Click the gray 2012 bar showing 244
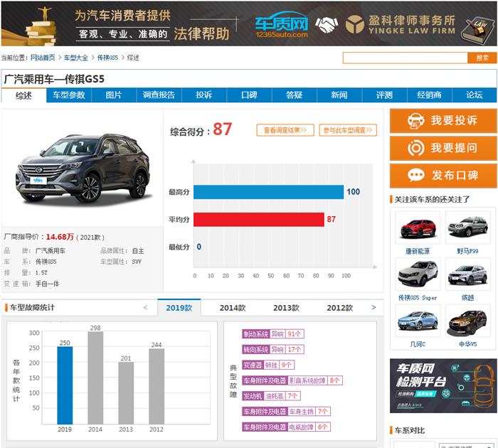Screen dimensions: 498x448 157,386
